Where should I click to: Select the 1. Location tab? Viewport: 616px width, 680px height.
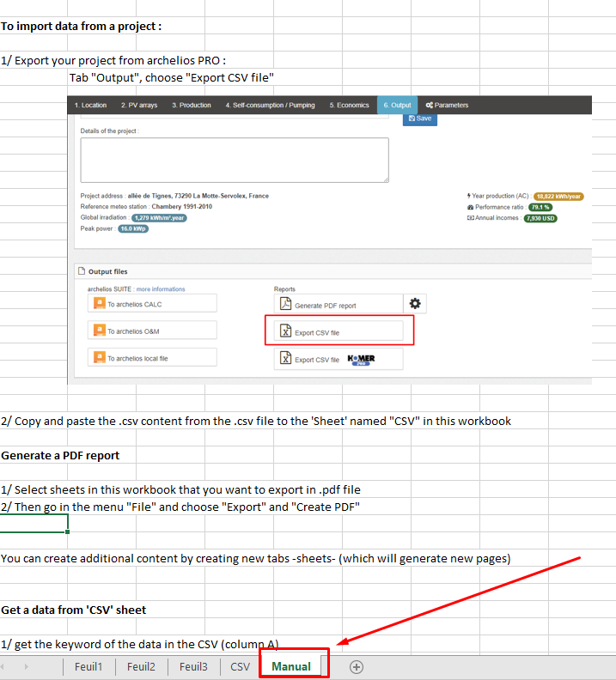(x=90, y=105)
